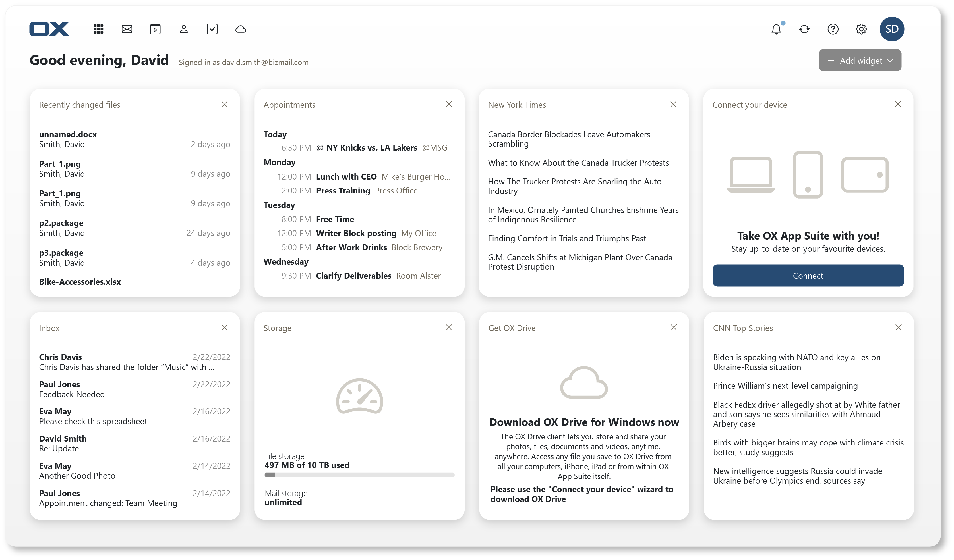Close the Inbox widget
The width and height of the screenshot is (954, 560).
tap(225, 328)
